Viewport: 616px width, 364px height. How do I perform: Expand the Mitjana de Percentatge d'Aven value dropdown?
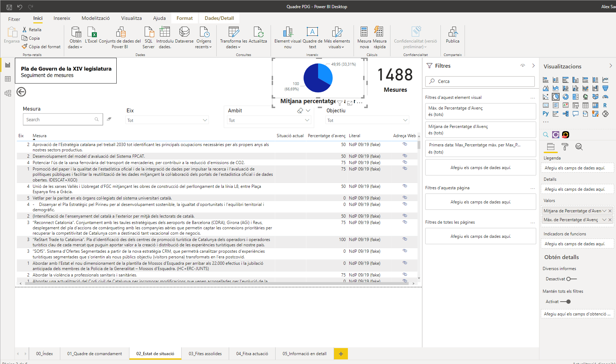604,211
